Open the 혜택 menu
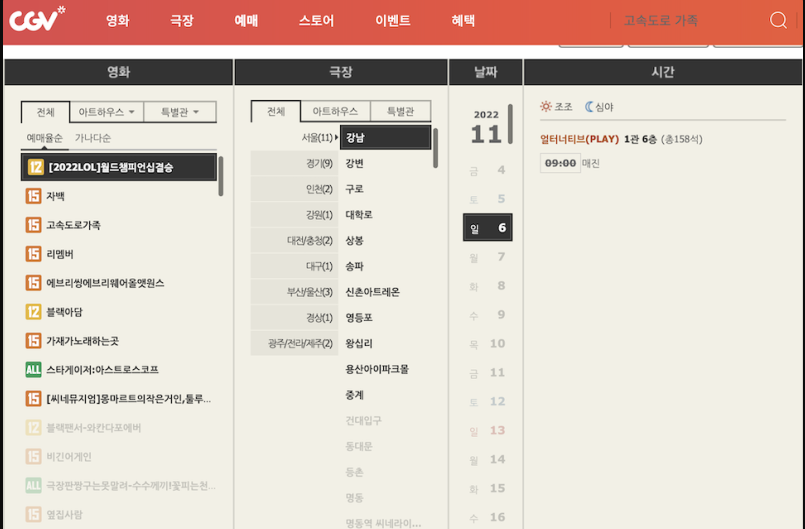 463,21
